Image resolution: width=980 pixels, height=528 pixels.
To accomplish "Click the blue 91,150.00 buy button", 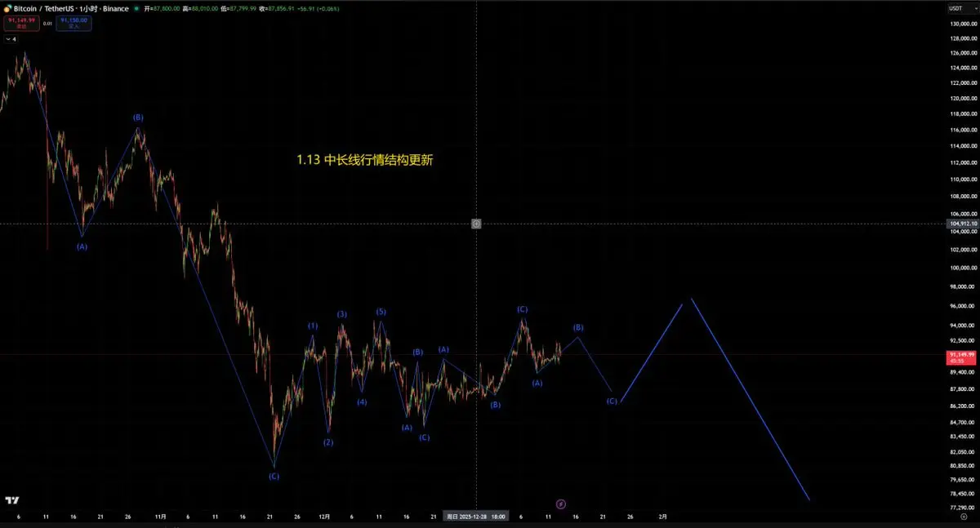I will pos(74,24).
